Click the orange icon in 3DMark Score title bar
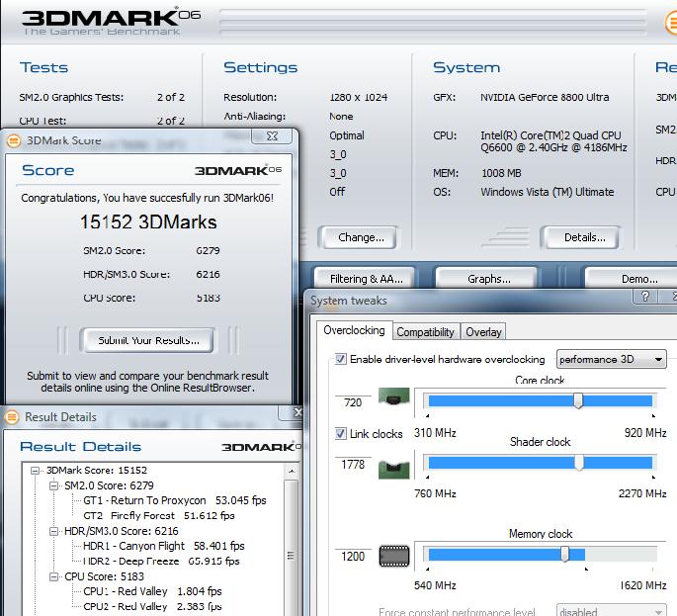 14,140
